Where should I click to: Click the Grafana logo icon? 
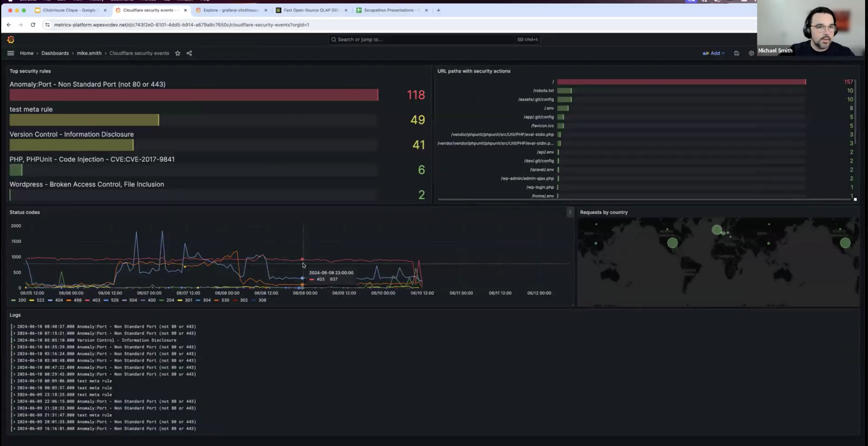[11, 40]
